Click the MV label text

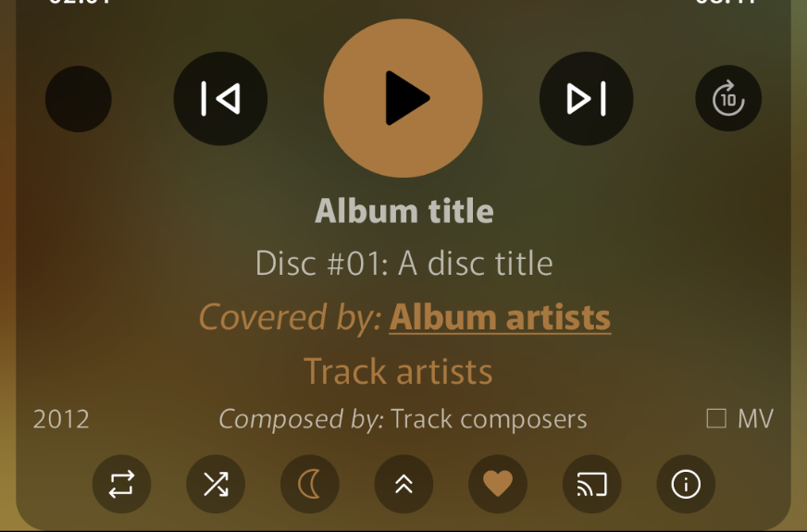coord(755,419)
